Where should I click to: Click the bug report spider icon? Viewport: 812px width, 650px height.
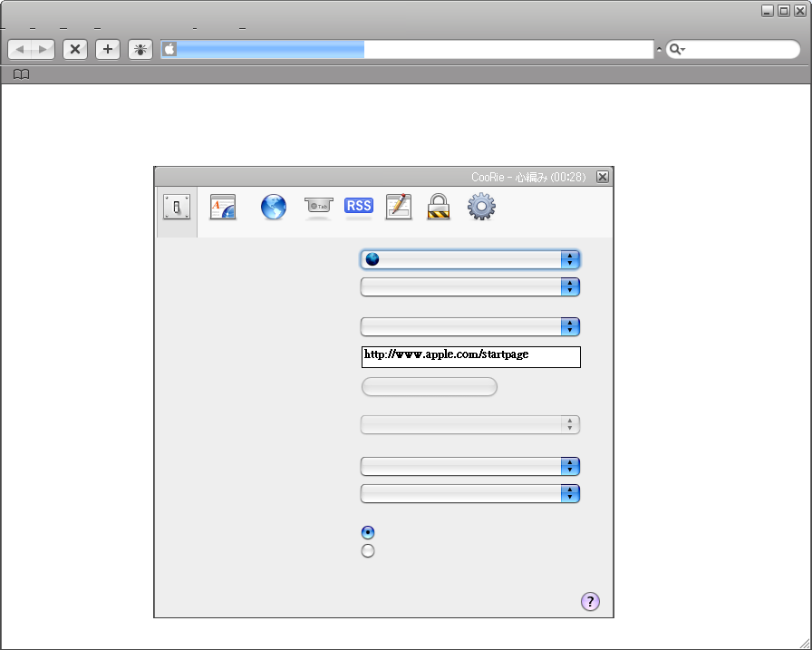pyautogui.click(x=140, y=50)
